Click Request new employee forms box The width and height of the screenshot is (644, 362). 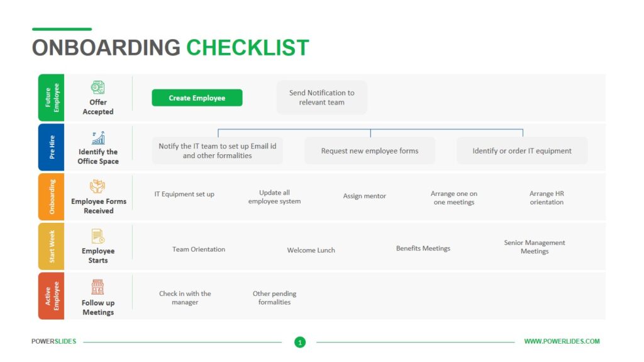pyautogui.click(x=370, y=151)
